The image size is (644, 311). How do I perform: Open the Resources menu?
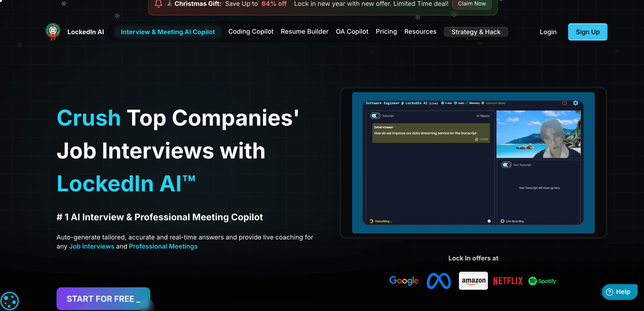coord(420,32)
